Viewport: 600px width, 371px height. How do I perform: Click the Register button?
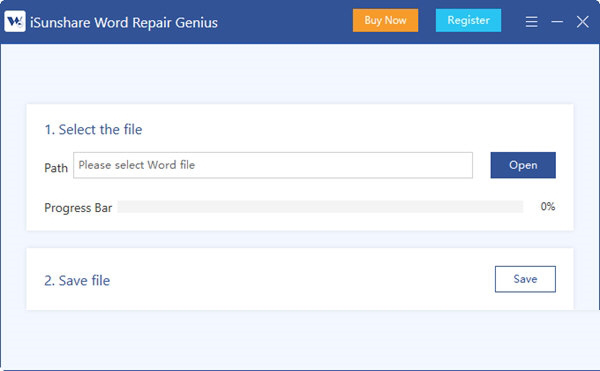click(468, 20)
